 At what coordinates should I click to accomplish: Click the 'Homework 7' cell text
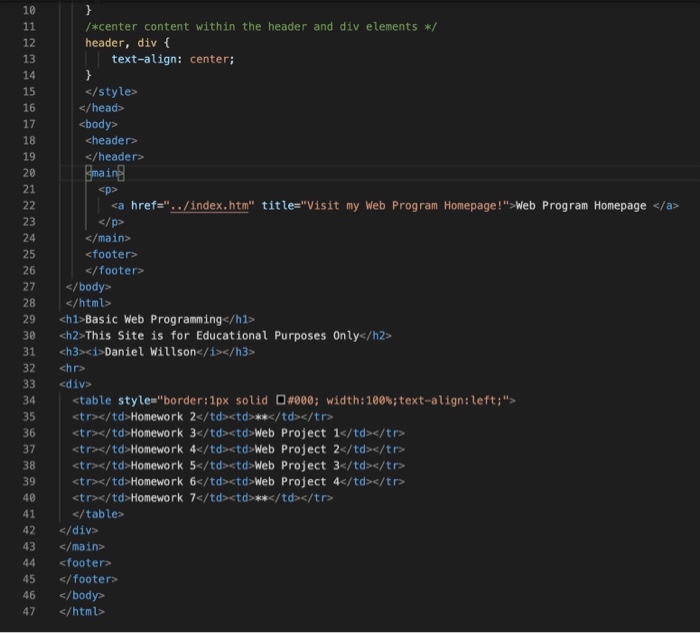coord(163,498)
